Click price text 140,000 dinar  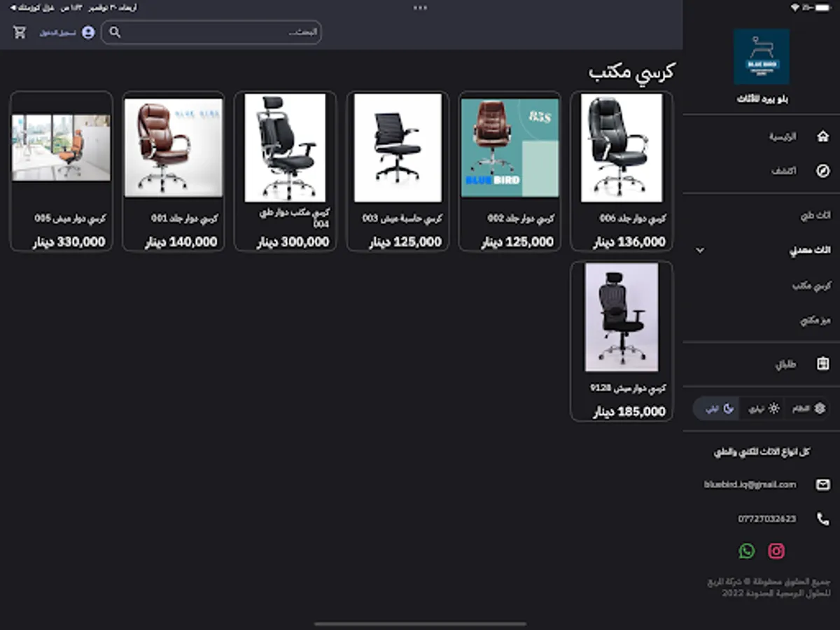(181, 242)
